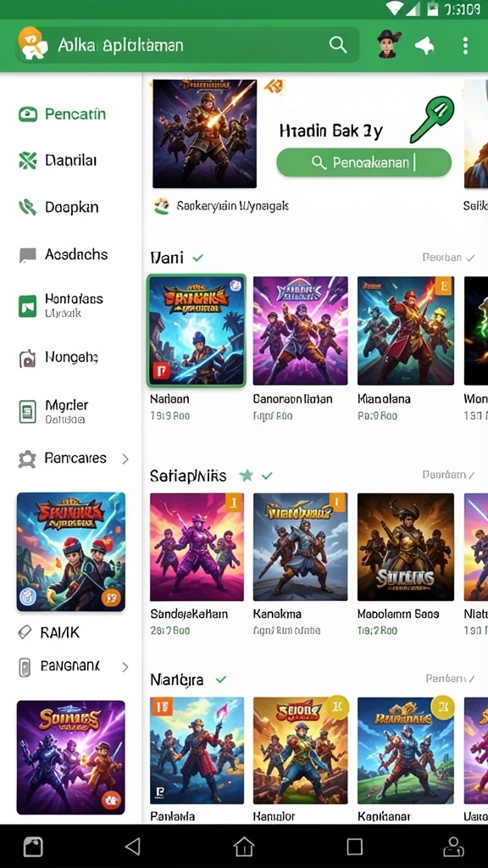Select the Acsdachs chat bubble icon
The height and width of the screenshot is (868, 488).
(x=28, y=255)
